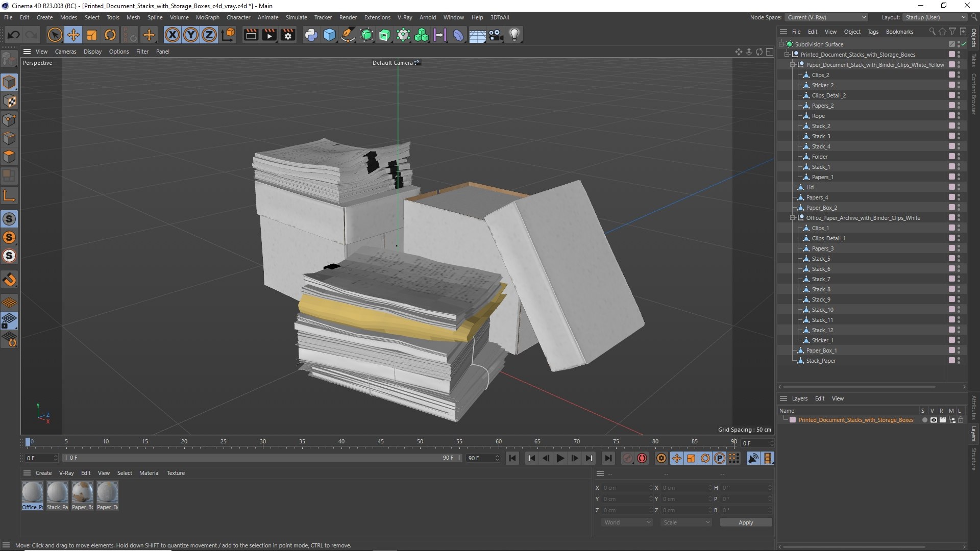The image size is (980, 551).
Task: Open the MoGraph menu
Action: tap(207, 17)
